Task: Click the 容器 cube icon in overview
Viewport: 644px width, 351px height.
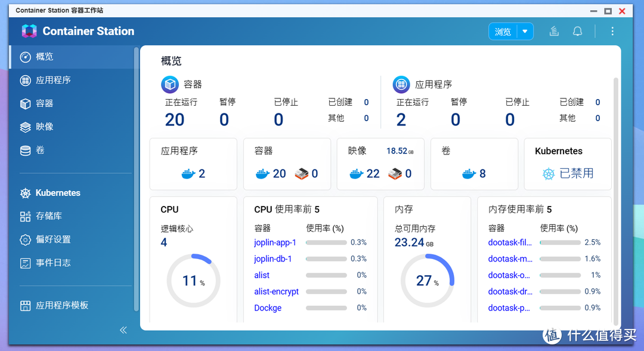Action: (x=170, y=84)
